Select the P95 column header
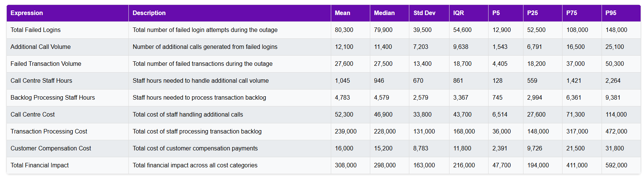Screen dimensions: 644x179 (611, 13)
